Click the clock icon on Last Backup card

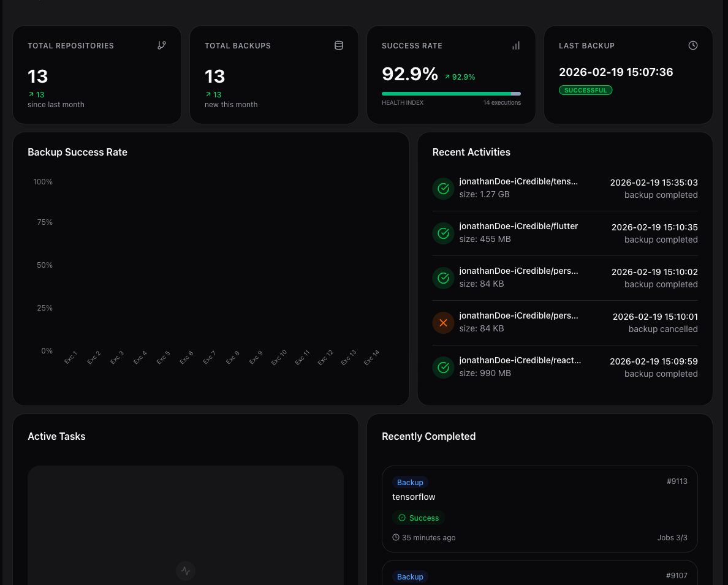click(x=692, y=45)
